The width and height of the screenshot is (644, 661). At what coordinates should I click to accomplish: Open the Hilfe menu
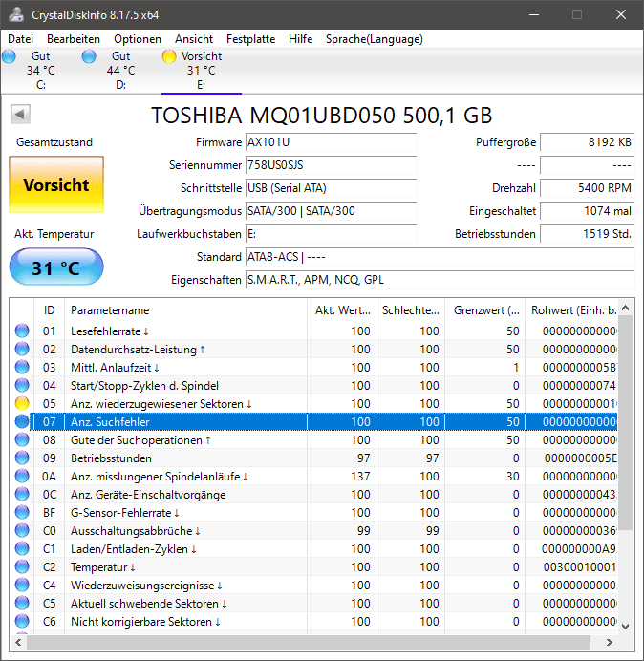click(x=300, y=39)
